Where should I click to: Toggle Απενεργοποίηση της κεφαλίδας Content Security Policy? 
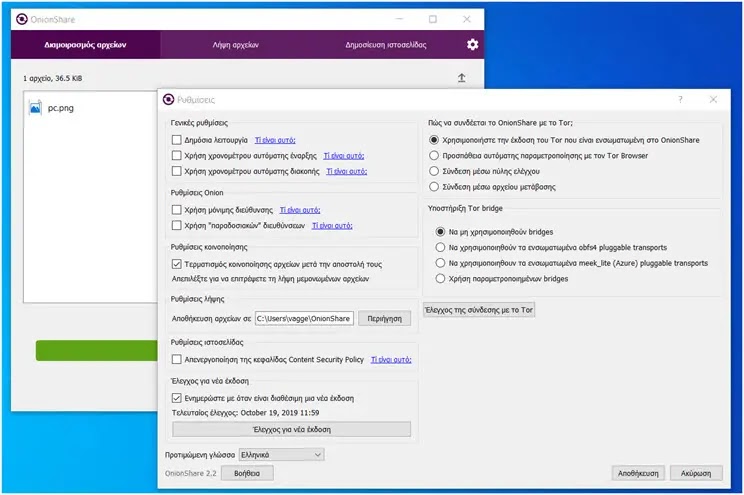177,359
